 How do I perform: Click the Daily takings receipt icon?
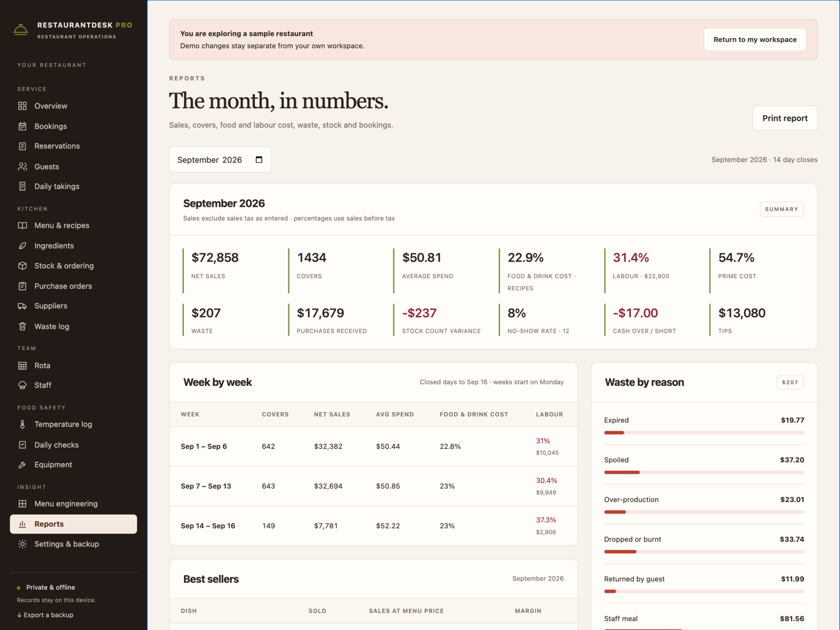click(x=22, y=186)
